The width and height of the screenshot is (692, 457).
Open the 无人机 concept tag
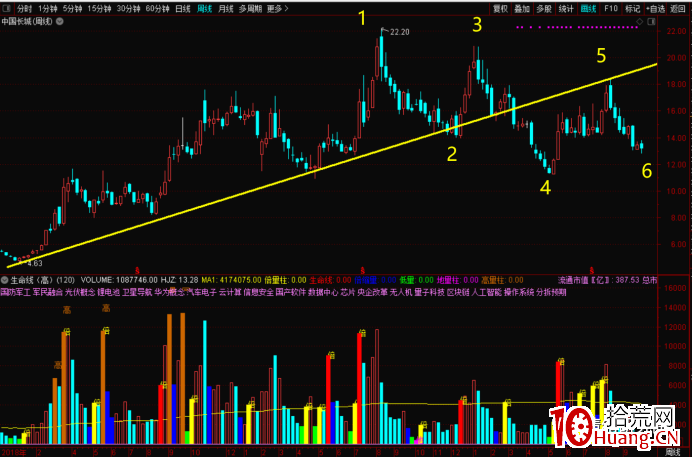click(x=401, y=292)
